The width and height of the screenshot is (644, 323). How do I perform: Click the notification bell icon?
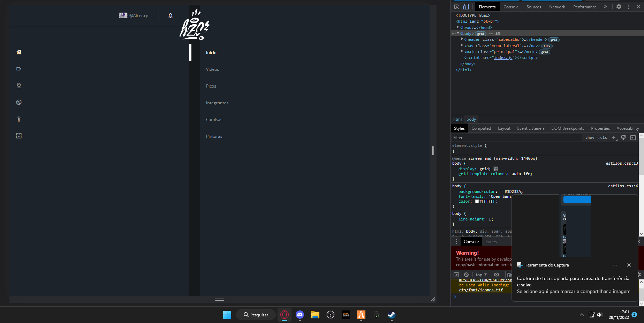point(171,15)
